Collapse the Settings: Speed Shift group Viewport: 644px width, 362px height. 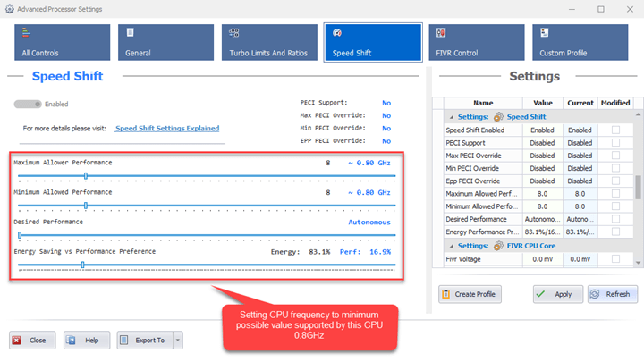pyautogui.click(x=452, y=117)
